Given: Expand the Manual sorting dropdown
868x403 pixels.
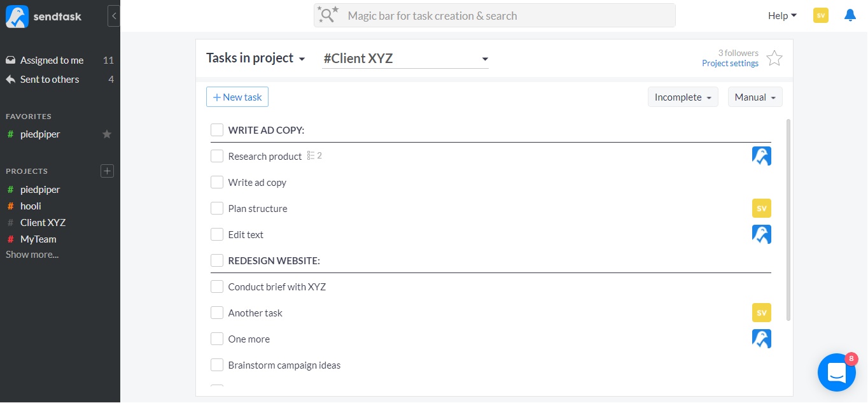Looking at the screenshot, I should pyautogui.click(x=755, y=97).
